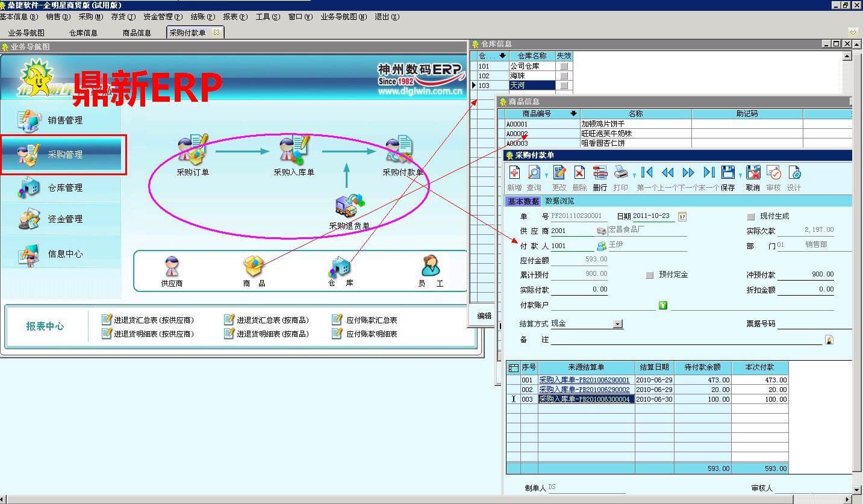The height and width of the screenshot is (504, 863).
Task: Click the 取消 (cancel) toolbar icon
Action: (x=753, y=173)
